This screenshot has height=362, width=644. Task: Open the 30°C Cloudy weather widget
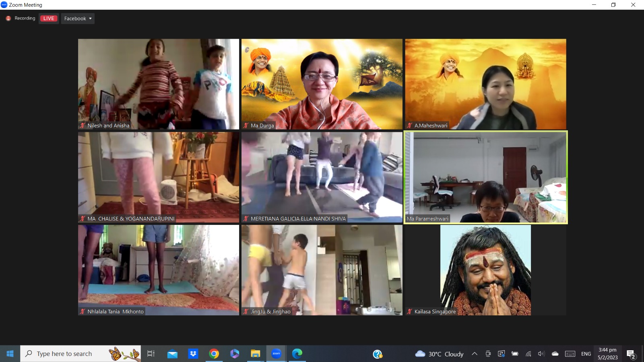(x=440, y=354)
